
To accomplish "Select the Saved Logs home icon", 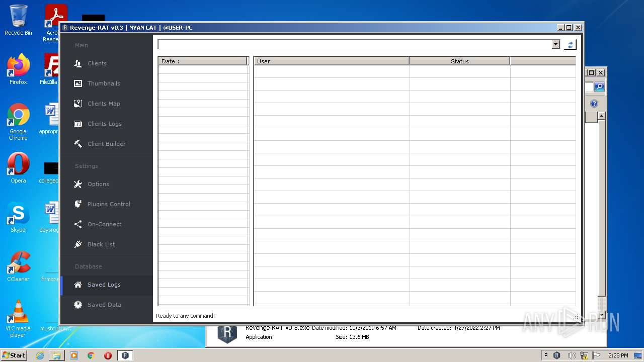I will click(78, 285).
